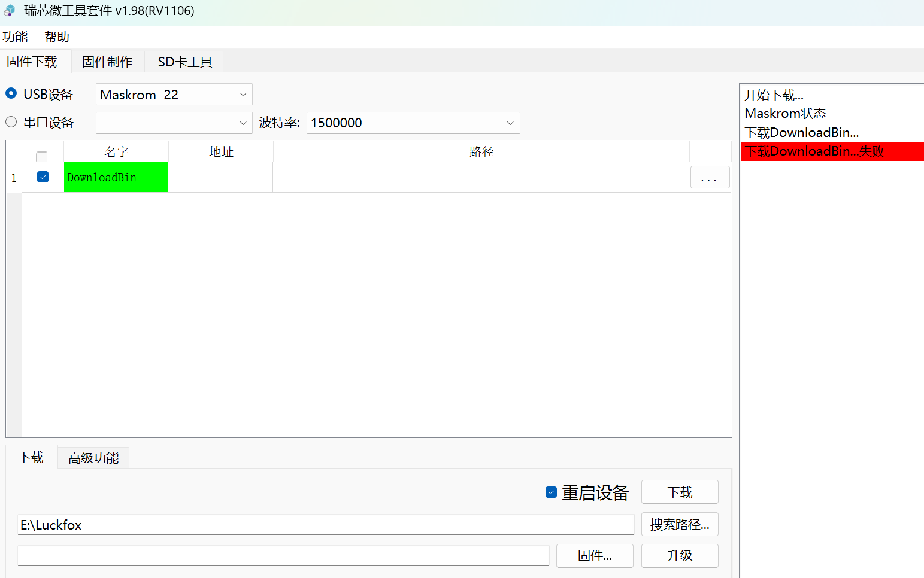Uncheck the DownloadBin row checkbox
The height and width of the screenshot is (578, 924).
point(43,177)
